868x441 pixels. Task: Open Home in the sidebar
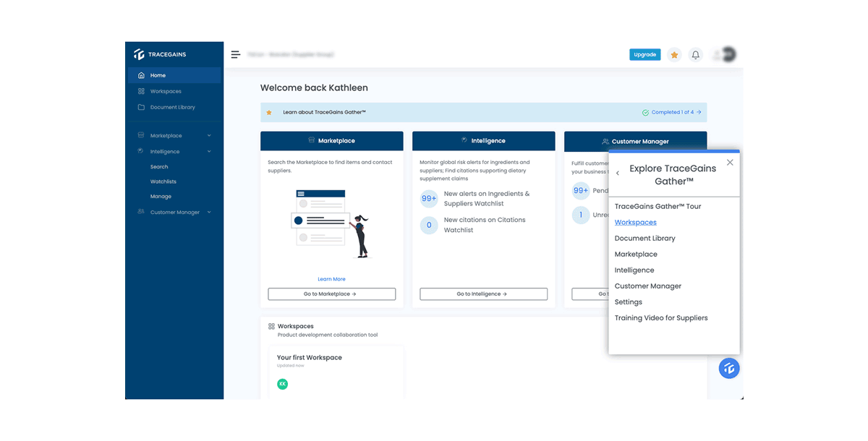(x=174, y=75)
